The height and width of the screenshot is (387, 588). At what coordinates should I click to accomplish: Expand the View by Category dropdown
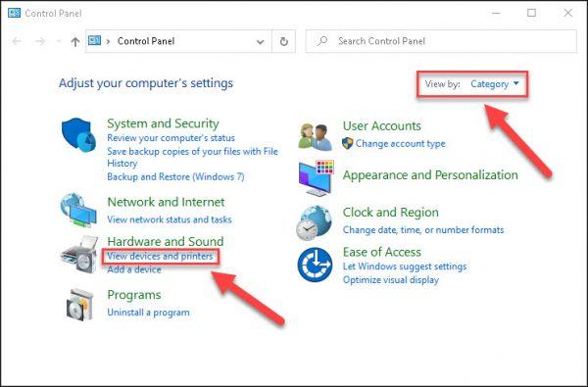(494, 84)
